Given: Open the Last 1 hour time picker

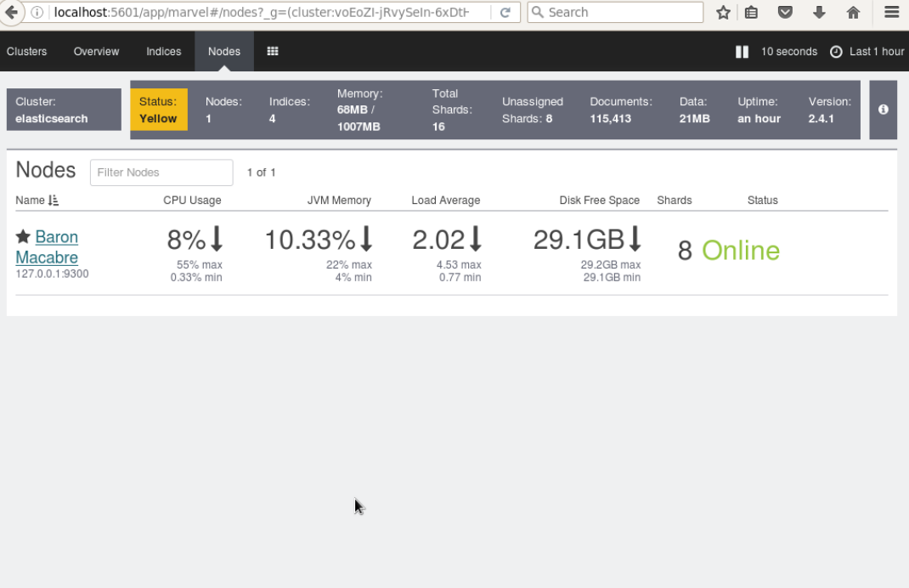Looking at the screenshot, I should click(877, 52).
